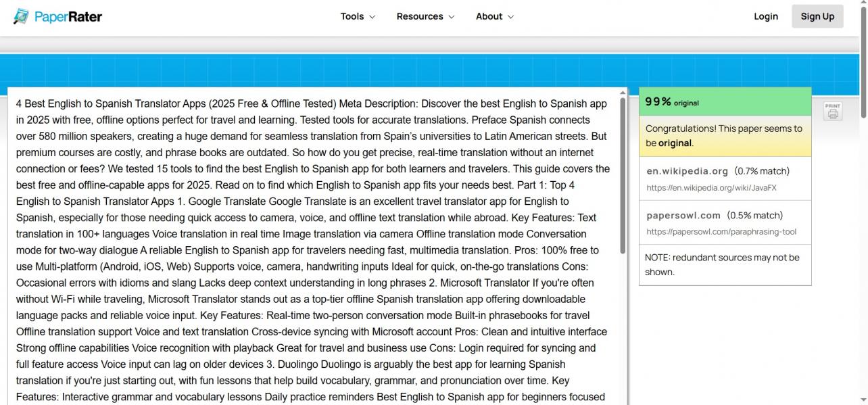Follow the Wikipedia JavaFX URL
The image size is (868, 405).
pyautogui.click(x=711, y=188)
